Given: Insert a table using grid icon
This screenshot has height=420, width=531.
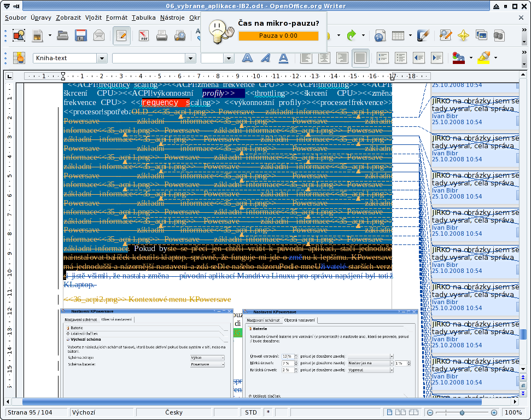Looking at the screenshot, I should pyautogui.click(x=398, y=36).
